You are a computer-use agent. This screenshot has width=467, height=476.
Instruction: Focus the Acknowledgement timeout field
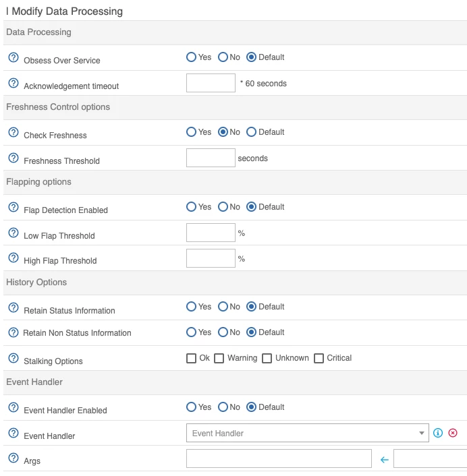point(211,83)
